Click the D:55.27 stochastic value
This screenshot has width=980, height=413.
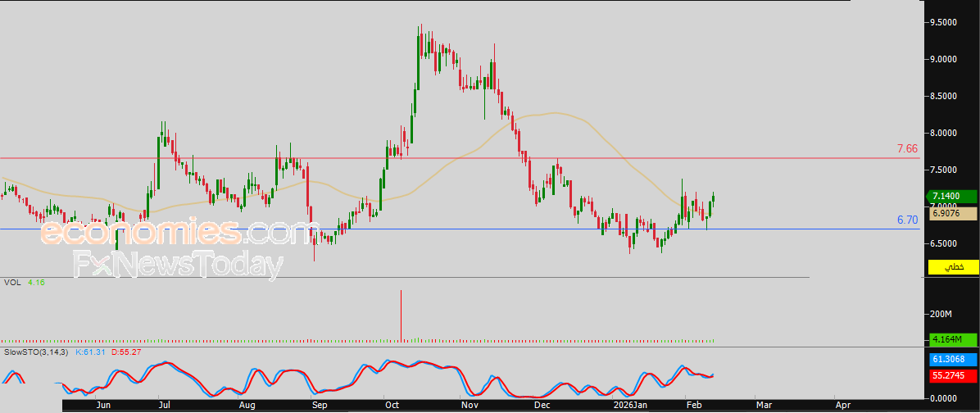click(x=127, y=352)
